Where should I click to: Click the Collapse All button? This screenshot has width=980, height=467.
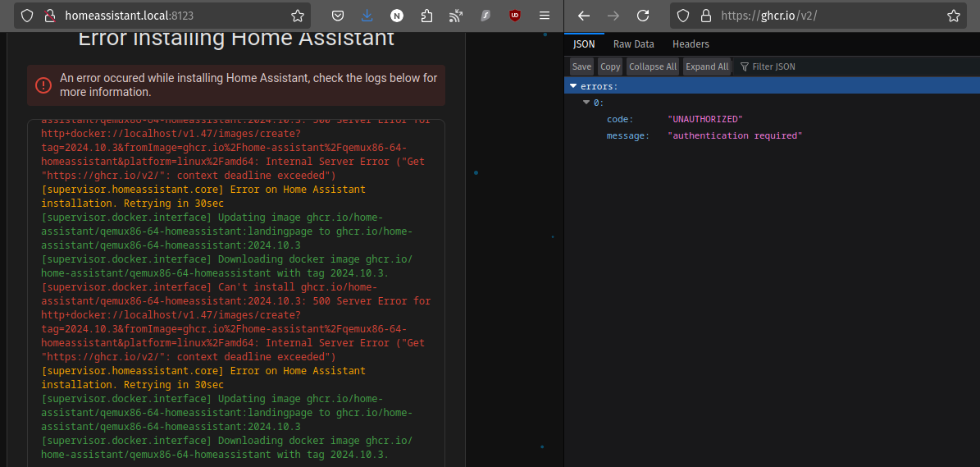[653, 66]
